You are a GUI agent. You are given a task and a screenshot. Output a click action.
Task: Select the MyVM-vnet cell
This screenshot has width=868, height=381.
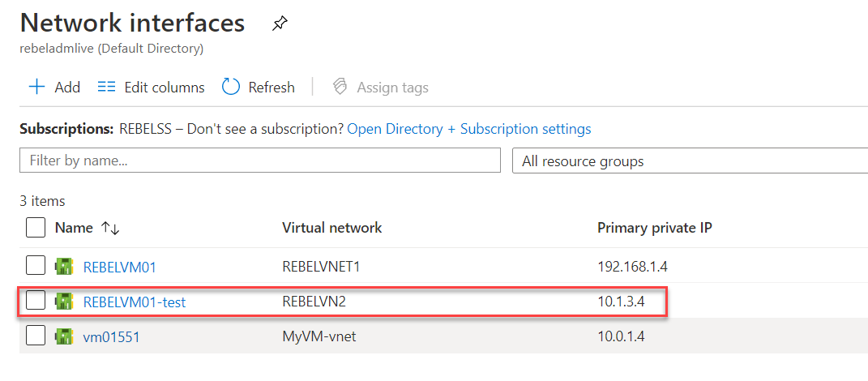pyautogui.click(x=319, y=336)
